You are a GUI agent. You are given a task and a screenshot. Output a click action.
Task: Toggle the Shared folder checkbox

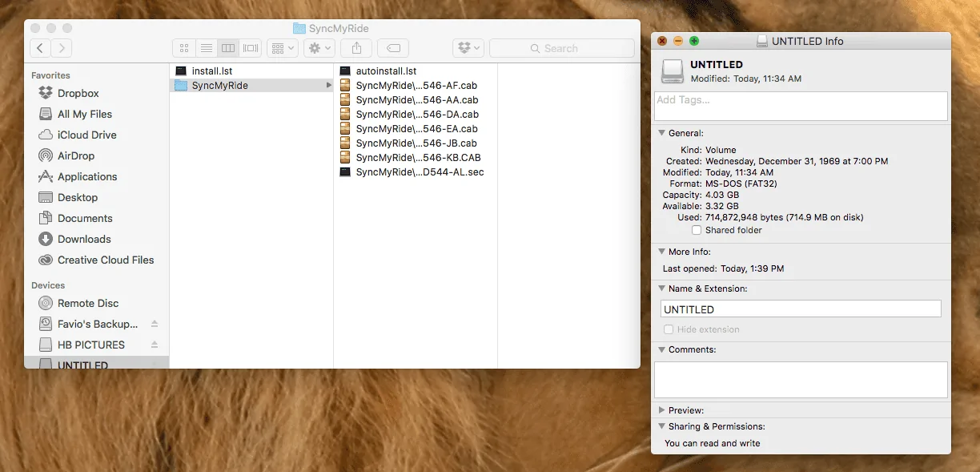pos(697,231)
